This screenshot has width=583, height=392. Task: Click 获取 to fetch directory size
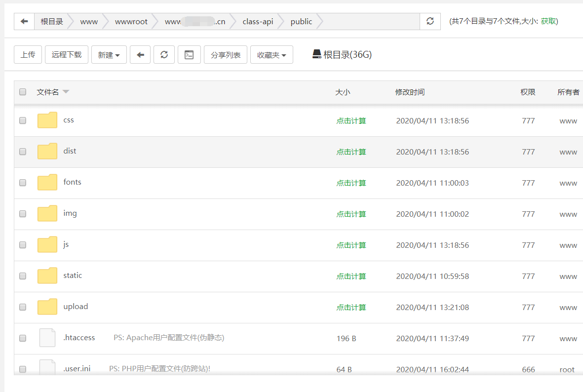(x=548, y=21)
